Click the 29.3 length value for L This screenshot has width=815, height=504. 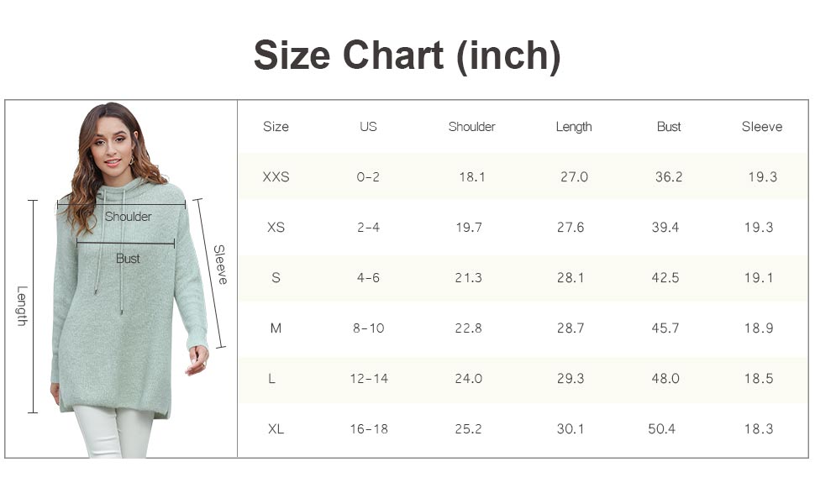point(570,379)
